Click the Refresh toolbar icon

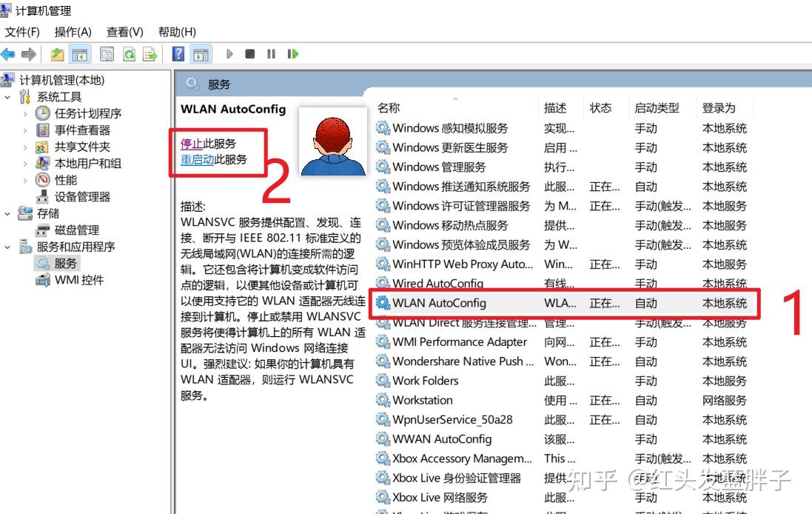(x=129, y=54)
